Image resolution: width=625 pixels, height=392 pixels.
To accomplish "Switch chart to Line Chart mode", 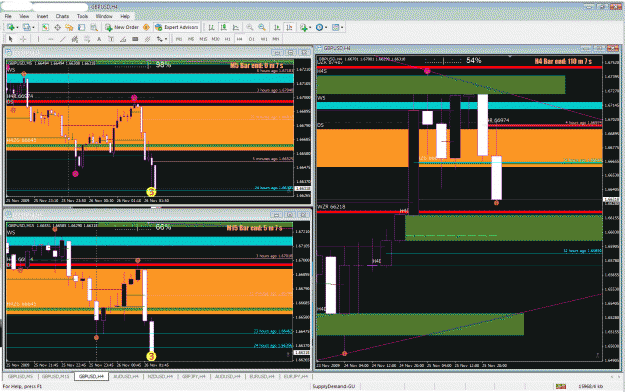I will (236, 27).
